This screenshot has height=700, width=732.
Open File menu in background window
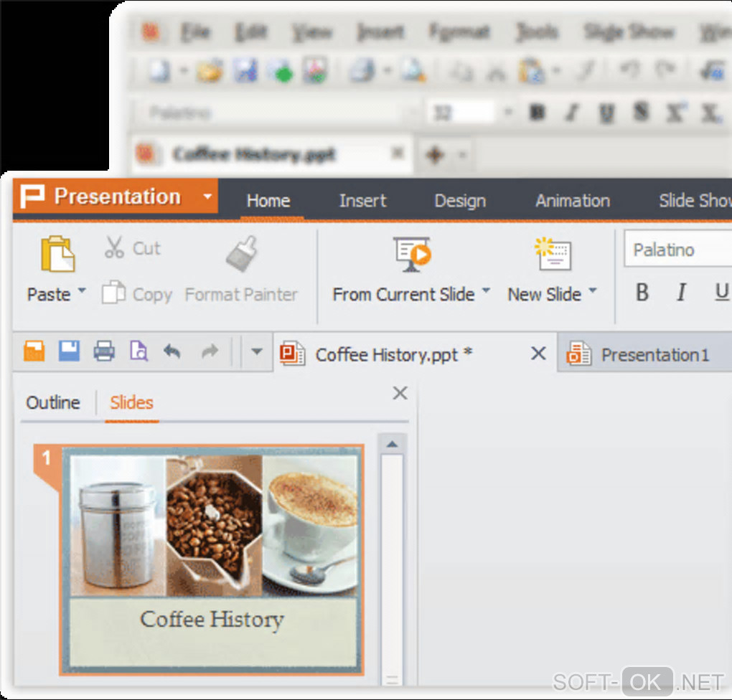196,32
